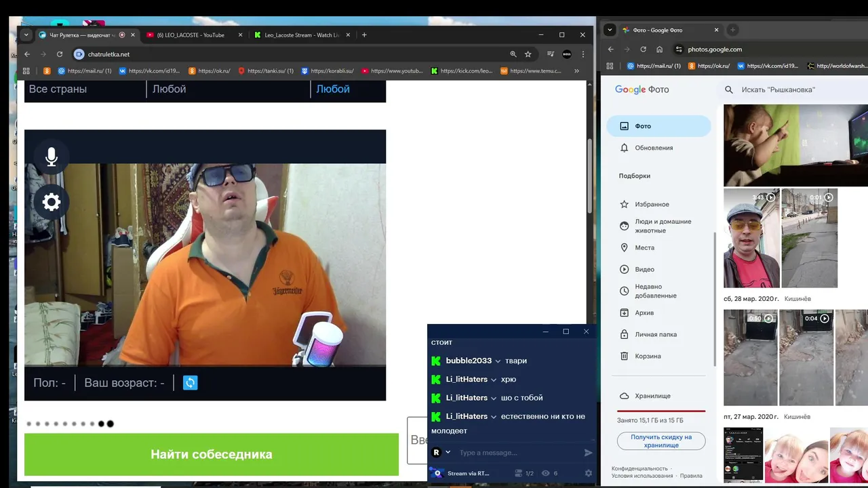Click the storage usage bar in Google Photos
This screenshot has width=868, height=488.
[661, 411]
